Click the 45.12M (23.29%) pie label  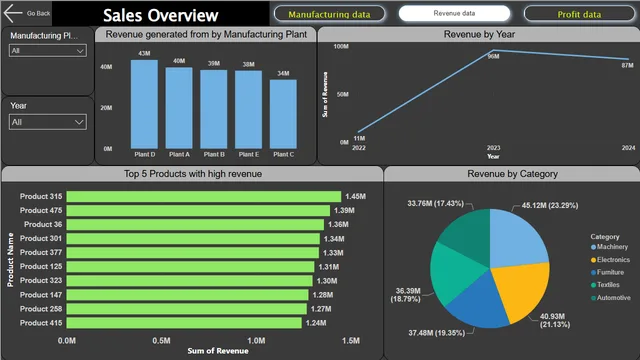(x=550, y=205)
